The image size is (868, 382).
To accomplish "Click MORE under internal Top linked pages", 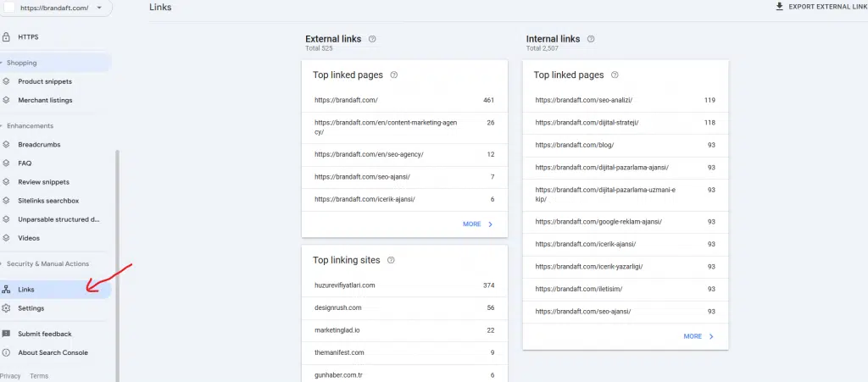I will click(x=698, y=336).
